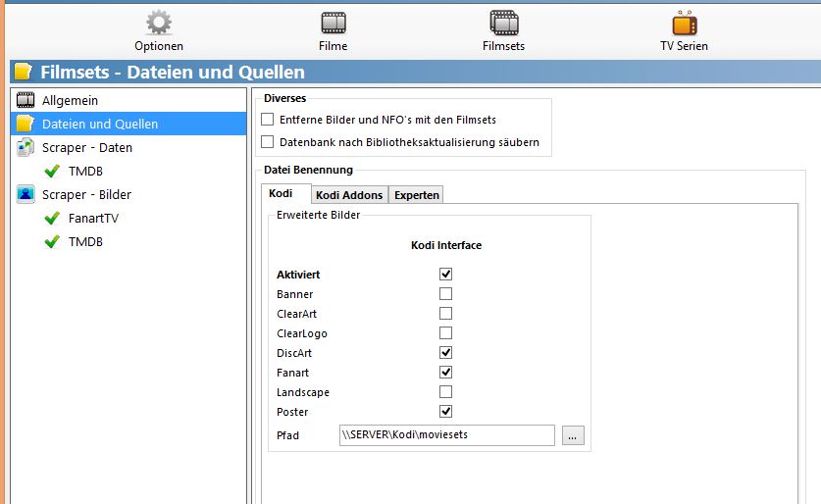
Task: Click the Pfad browse button
Action: pos(573,435)
